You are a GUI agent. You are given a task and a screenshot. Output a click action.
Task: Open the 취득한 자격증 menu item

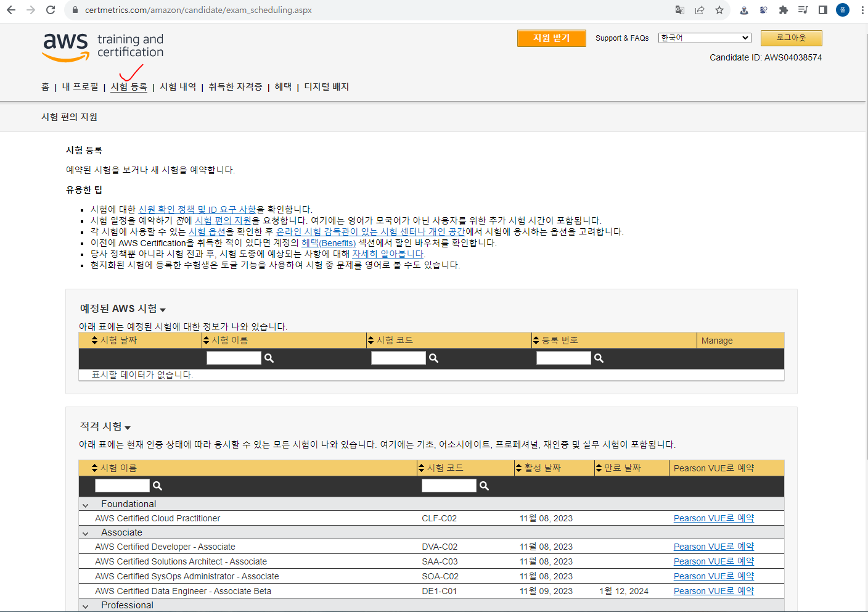click(x=235, y=87)
